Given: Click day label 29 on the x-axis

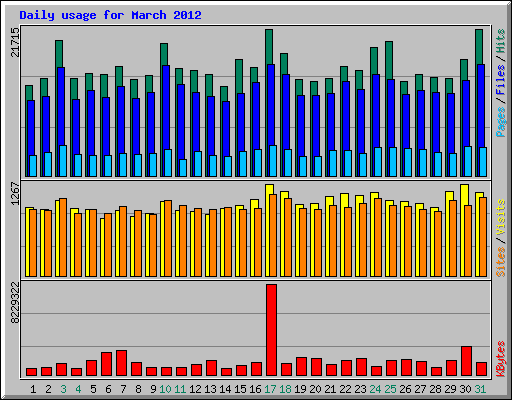Looking at the screenshot, I should [450, 389].
